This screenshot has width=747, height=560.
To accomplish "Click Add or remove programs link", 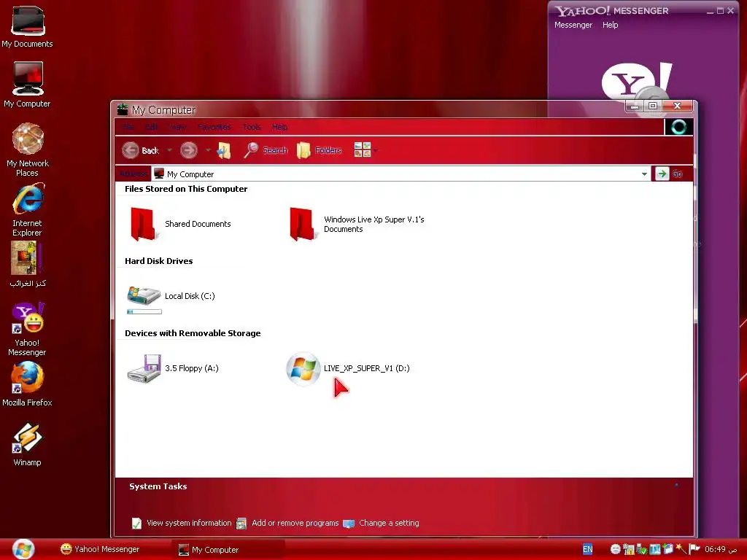I will (287, 524).
